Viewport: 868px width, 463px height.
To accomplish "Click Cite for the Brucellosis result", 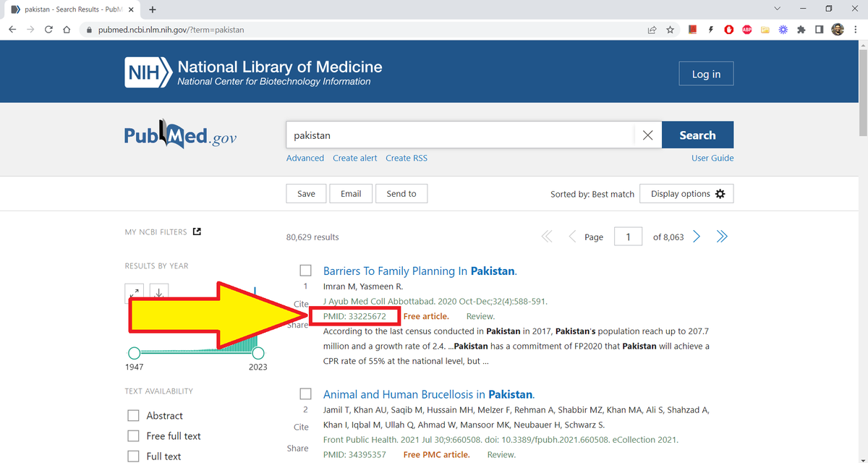I will [302, 427].
